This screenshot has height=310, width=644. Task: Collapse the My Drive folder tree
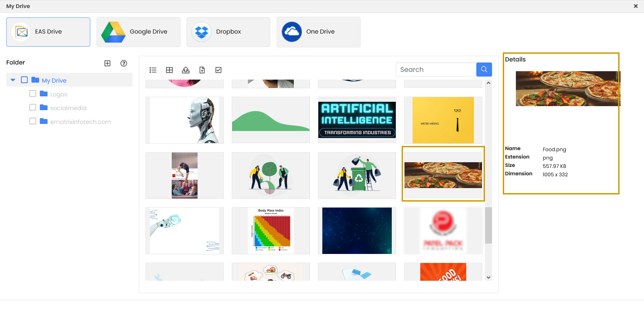(x=13, y=80)
